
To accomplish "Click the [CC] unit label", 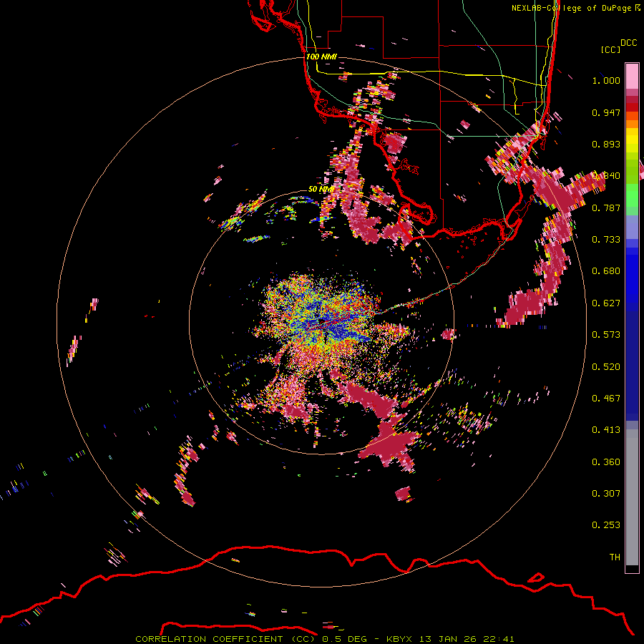I will click(610, 49).
